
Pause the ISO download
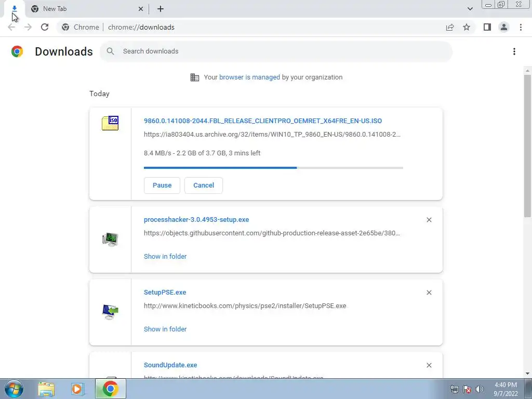coord(162,185)
